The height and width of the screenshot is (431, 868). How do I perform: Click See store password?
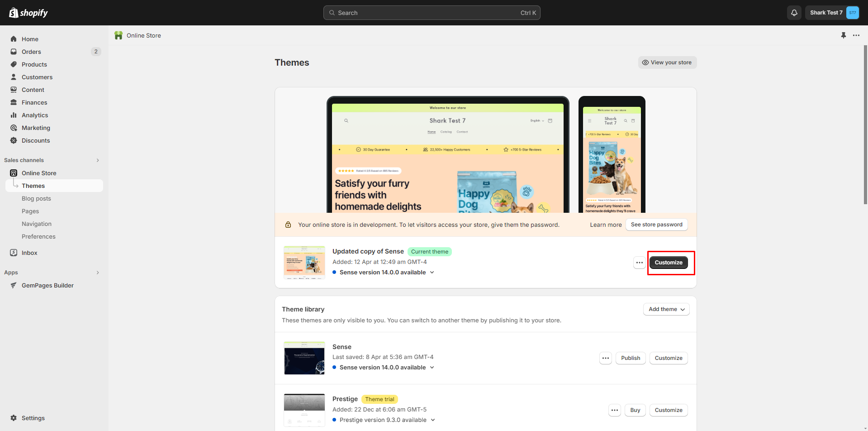(x=656, y=224)
